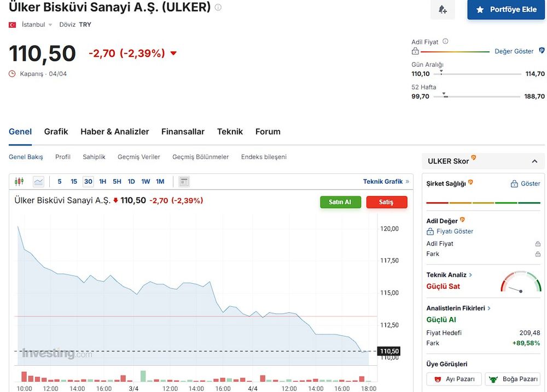
Task: Click the red clock icon beside Kapanış
Action: pos(12,74)
